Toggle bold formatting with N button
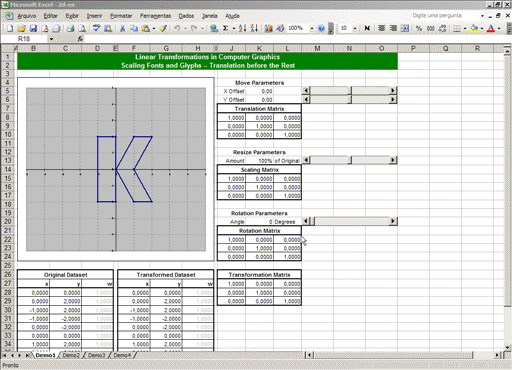The image size is (512, 370). [367, 29]
